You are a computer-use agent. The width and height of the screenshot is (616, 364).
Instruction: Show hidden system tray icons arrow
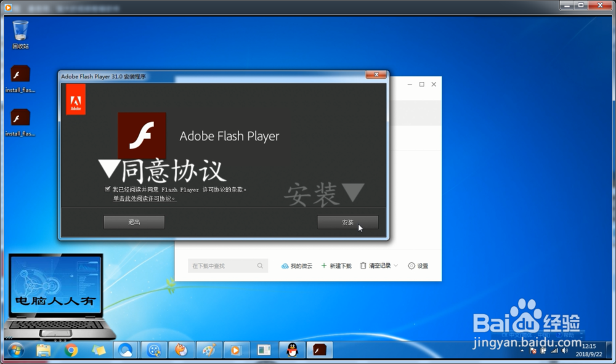(x=522, y=350)
